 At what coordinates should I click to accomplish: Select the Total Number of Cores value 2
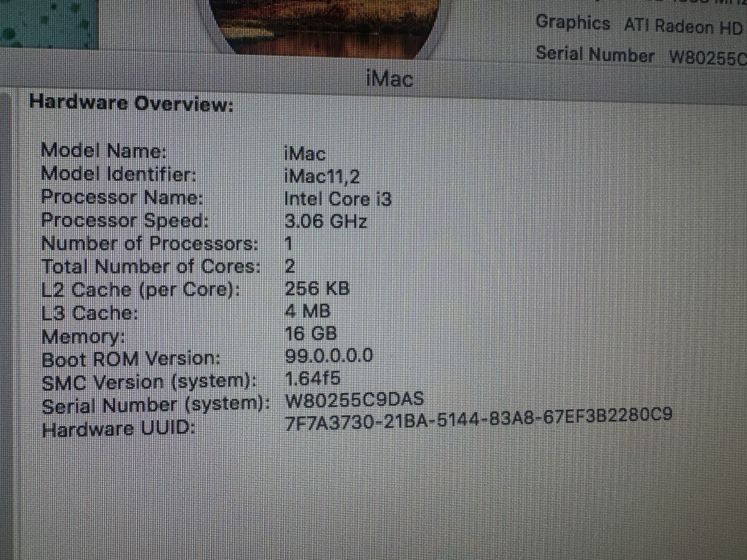coord(290,266)
